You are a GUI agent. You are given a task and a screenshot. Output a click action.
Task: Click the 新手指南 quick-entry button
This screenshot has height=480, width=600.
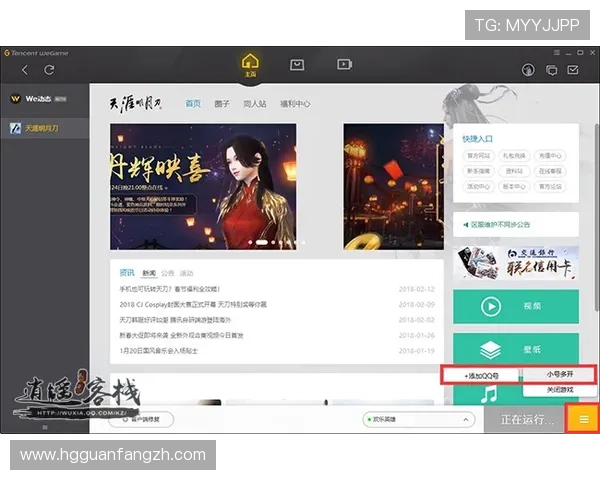[x=478, y=171]
